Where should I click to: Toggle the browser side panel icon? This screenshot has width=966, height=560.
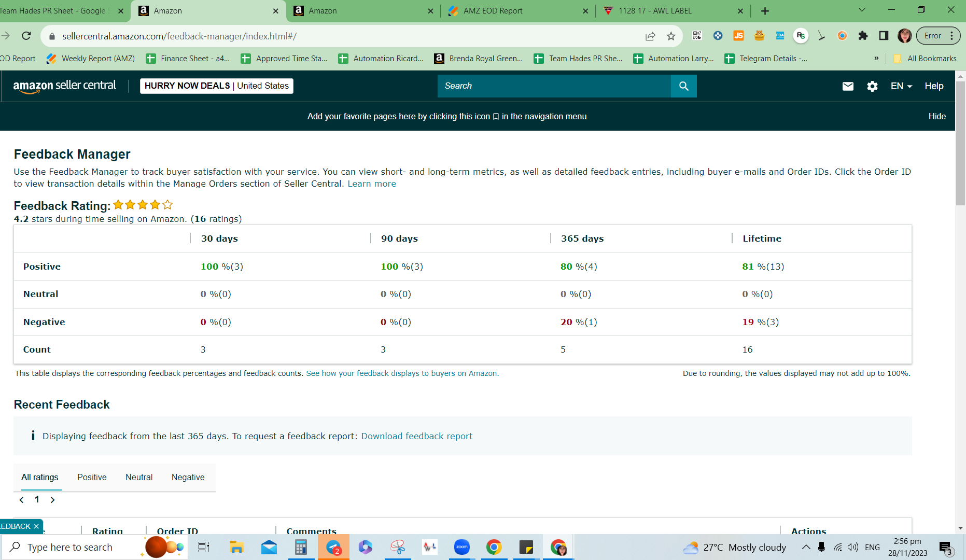pyautogui.click(x=884, y=36)
